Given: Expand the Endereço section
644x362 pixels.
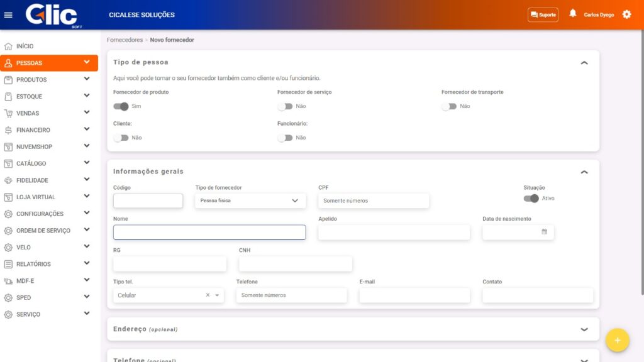Looking at the screenshot, I should coord(584,329).
